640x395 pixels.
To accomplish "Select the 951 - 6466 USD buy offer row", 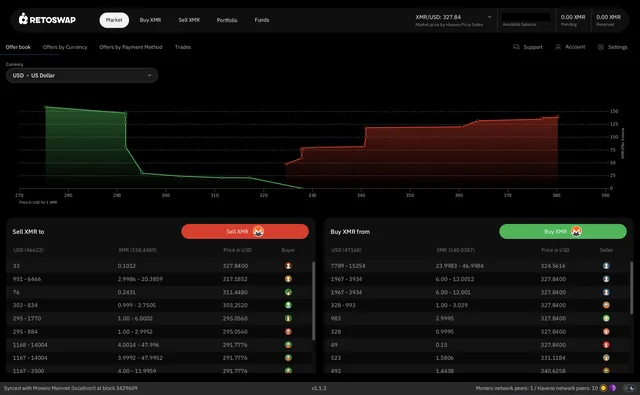I will pyautogui.click(x=159, y=279).
